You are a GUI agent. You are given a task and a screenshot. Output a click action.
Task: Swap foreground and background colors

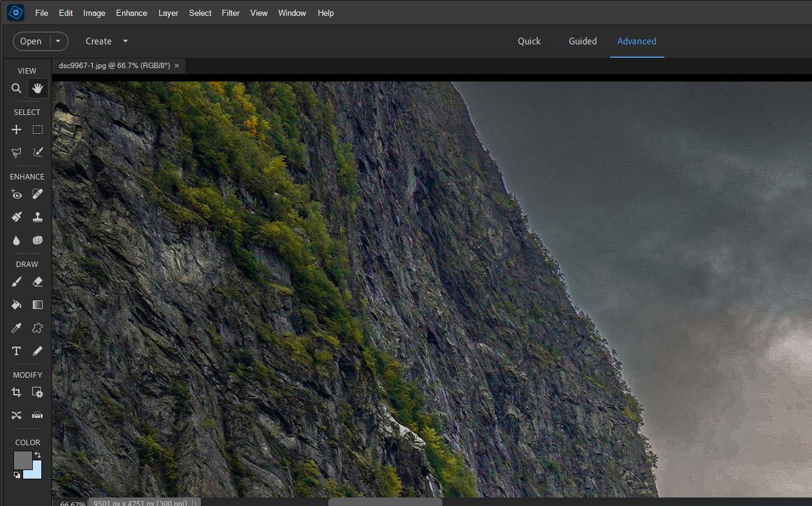(x=38, y=455)
